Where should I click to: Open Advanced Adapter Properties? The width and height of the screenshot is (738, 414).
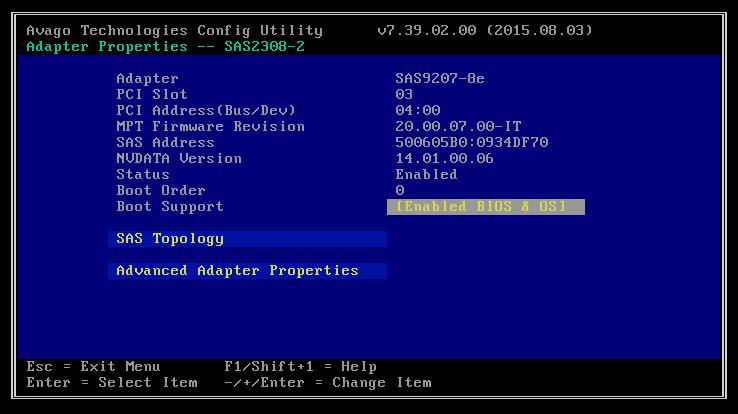click(x=237, y=271)
